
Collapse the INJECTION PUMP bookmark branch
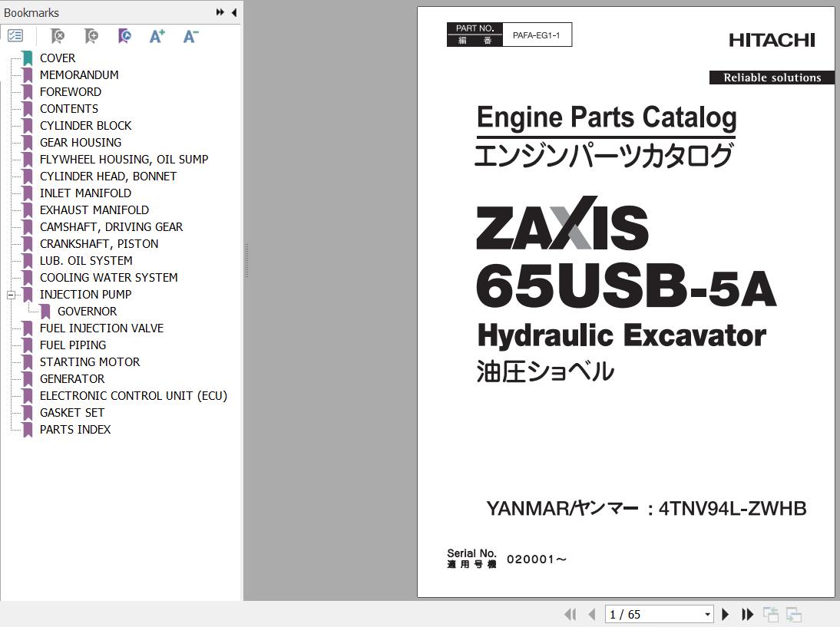point(11,295)
